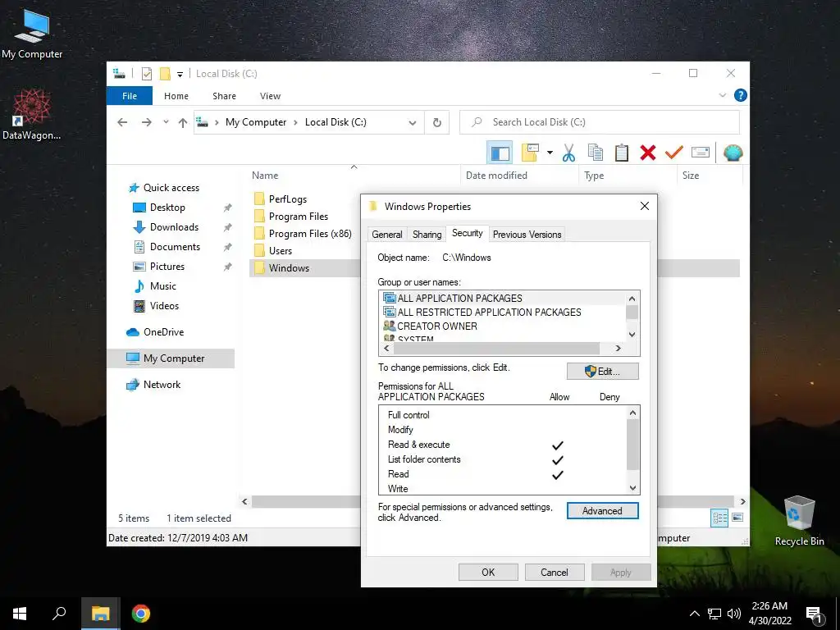The image size is (840, 630).
Task: Launch Google Chrome from taskbar
Action: (141, 614)
